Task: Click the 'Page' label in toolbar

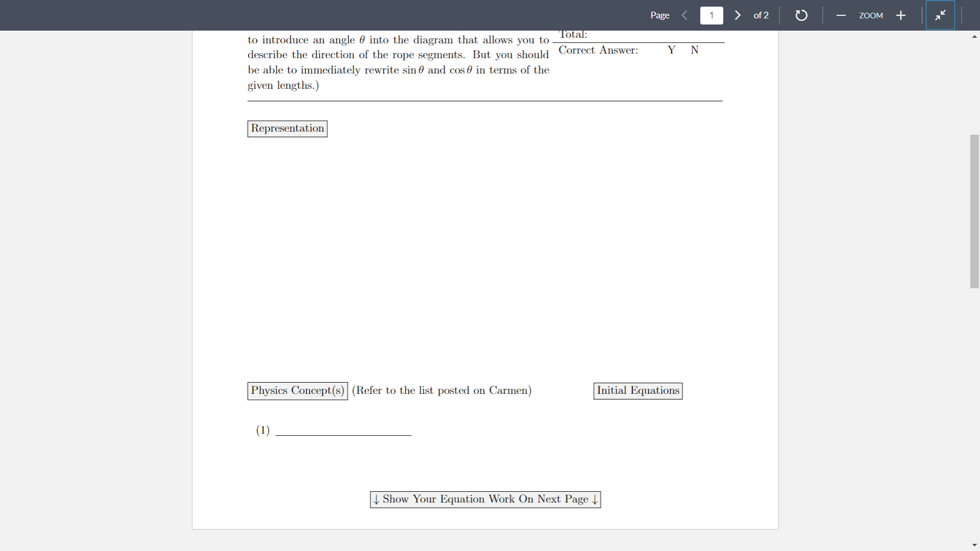Action: pyautogui.click(x=659, y=15)
